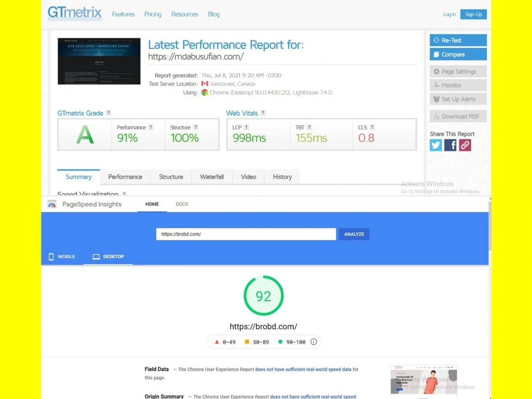
Task: Share report on Twitter
Action: coord(436,145)
